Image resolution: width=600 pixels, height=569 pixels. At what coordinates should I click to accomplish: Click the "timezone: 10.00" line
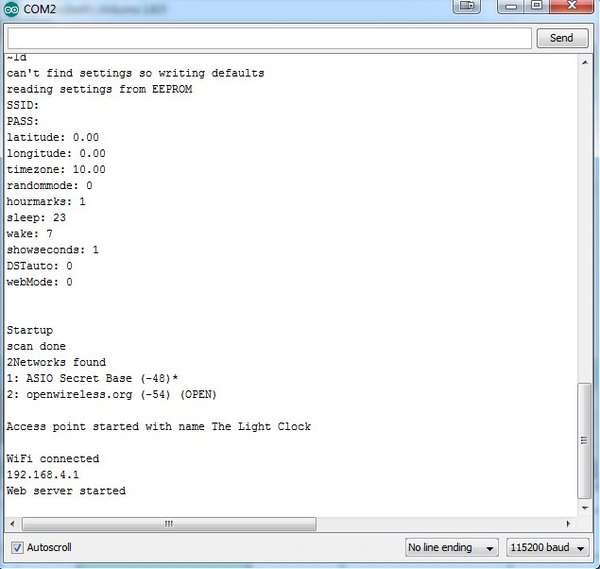click(56, 170)
